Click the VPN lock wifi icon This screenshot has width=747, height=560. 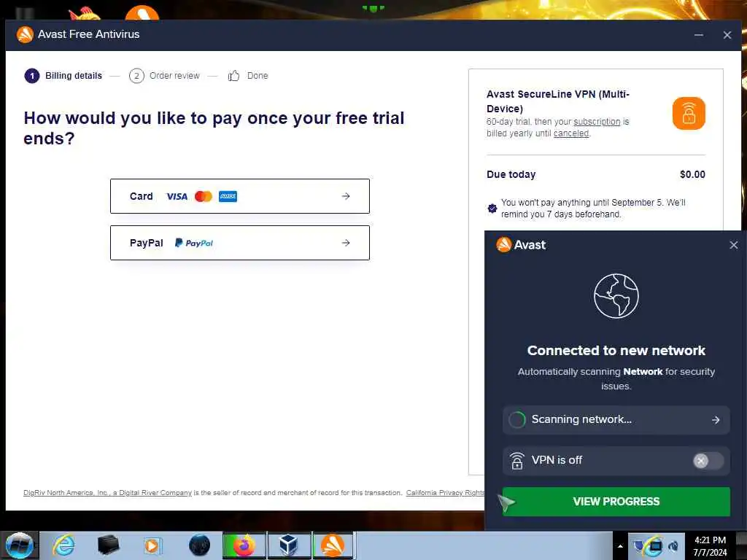[x=517, y=461]
